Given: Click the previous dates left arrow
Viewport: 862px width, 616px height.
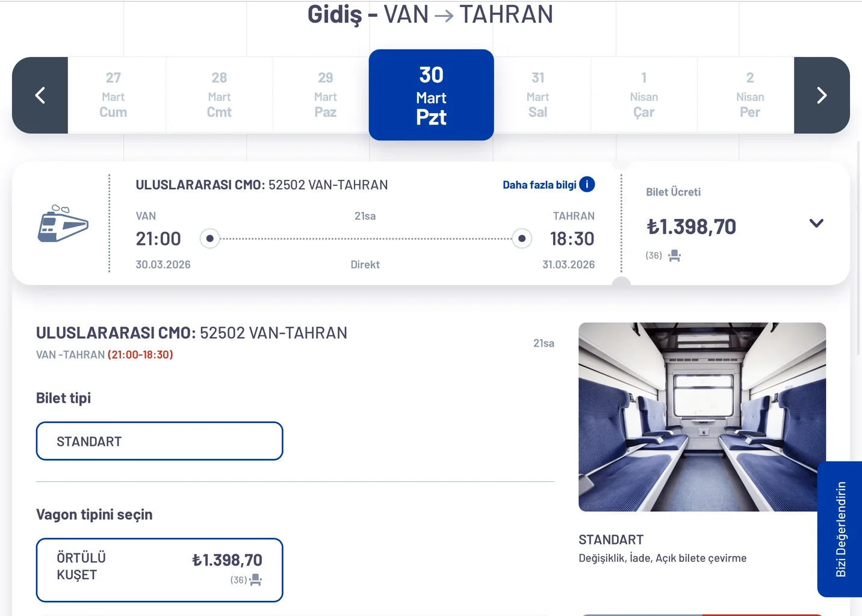Looking at the screenshot, I should click(x=40, y=95).
